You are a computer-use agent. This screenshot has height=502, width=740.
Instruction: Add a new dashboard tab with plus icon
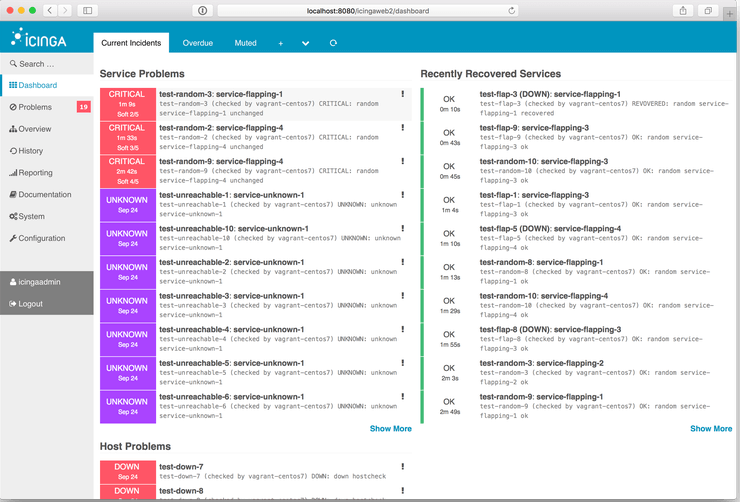[280, 43]
